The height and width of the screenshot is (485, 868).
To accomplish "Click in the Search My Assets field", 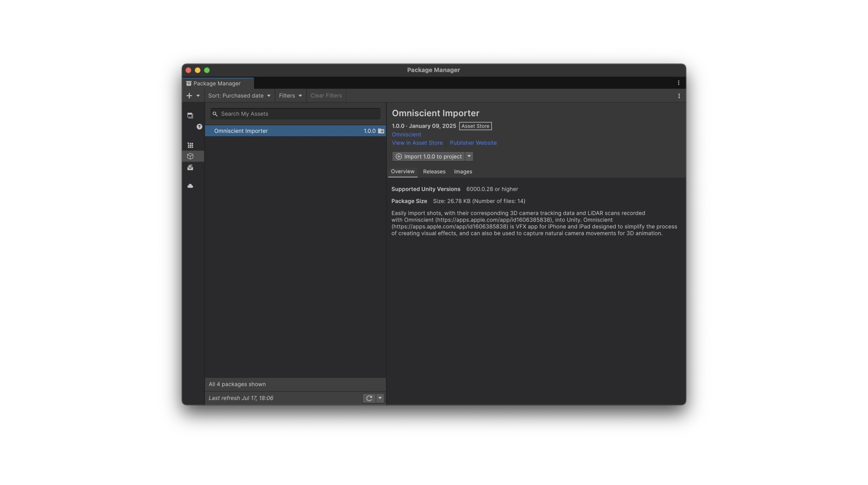I will coord(295,114).
